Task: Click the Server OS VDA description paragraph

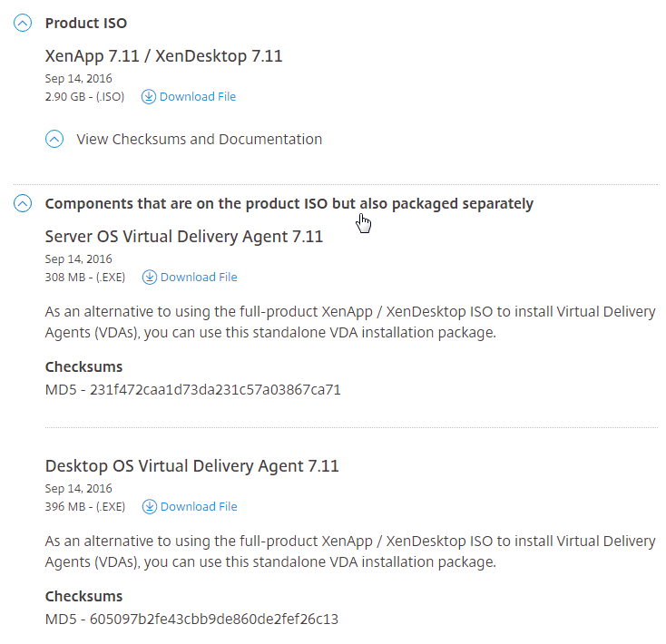Action: (350, 322)
